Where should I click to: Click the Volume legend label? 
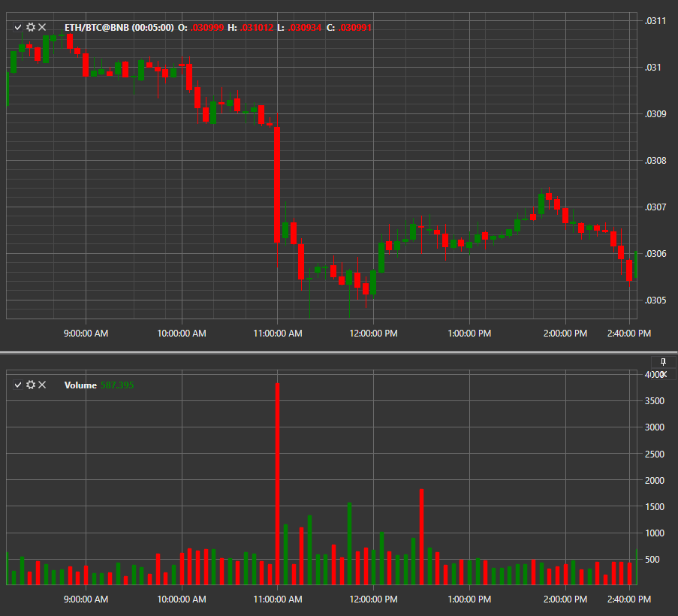tap(80, 385)
